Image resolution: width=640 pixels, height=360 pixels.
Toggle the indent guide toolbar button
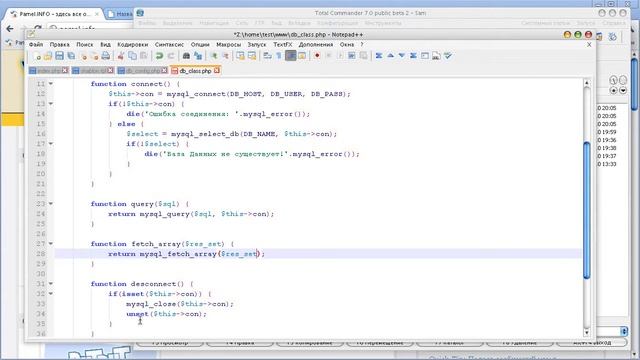[x=291, y=56]
